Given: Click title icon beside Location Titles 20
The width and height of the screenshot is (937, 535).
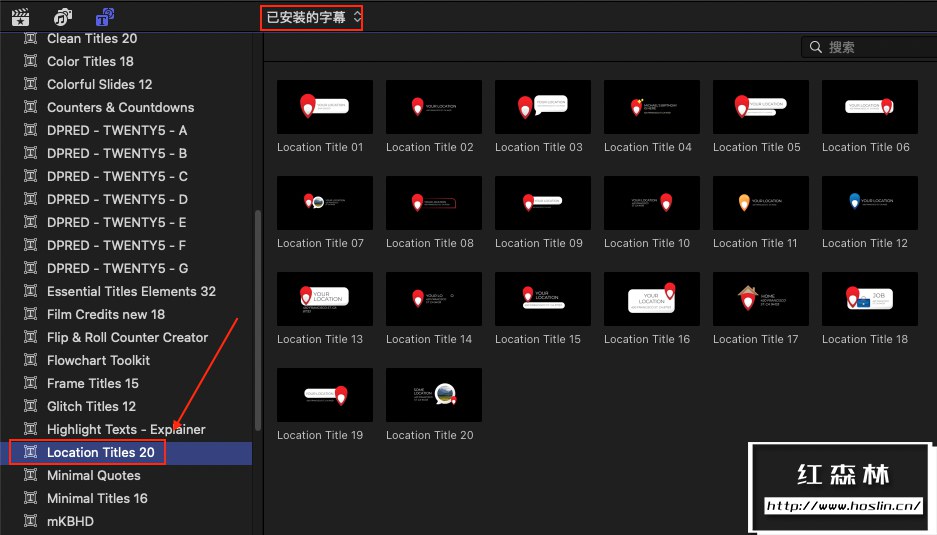Looking at the screenshot, I should click(30, 451).
